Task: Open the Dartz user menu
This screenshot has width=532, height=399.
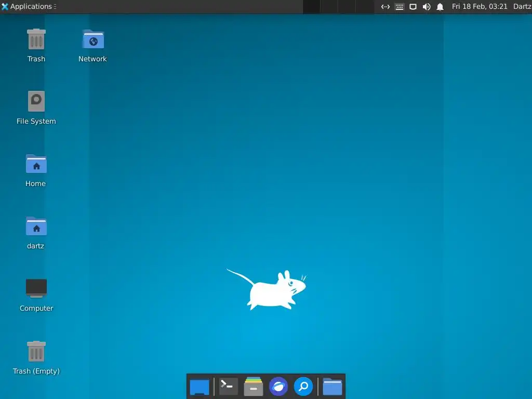Action: pos(523,6)
